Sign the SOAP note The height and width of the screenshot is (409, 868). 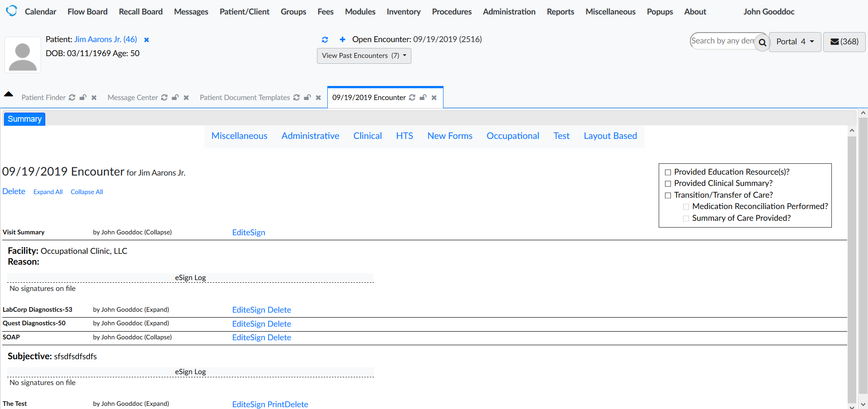click(x=258, y=337)
